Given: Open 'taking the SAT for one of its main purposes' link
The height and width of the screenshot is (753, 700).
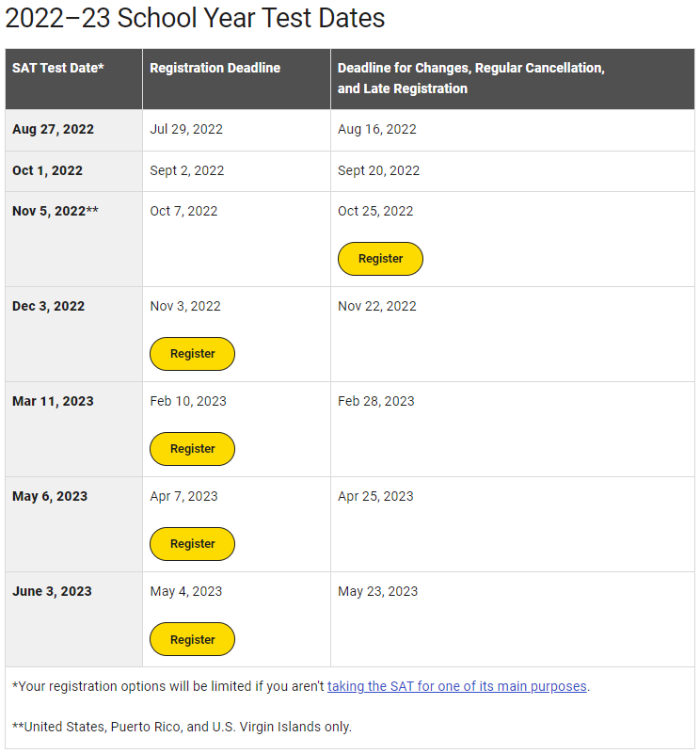Looking at the screenshot, I should (x=456, y=686).
